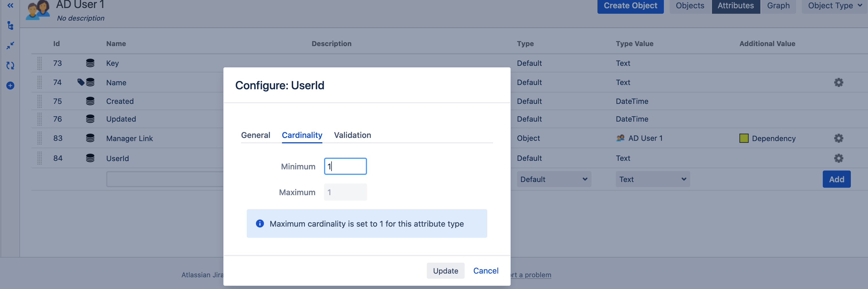Click the AD User 1 avatar icon

pyautogui.click(x=38, y=9)
